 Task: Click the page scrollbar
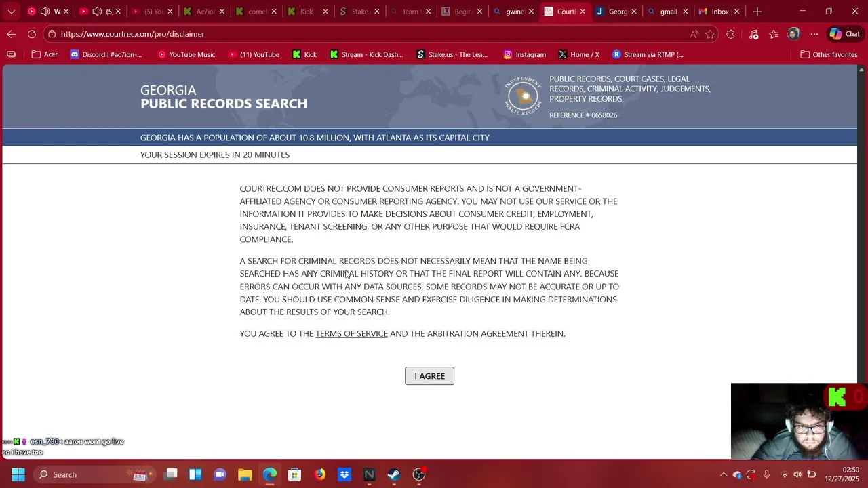click(862, 224)
